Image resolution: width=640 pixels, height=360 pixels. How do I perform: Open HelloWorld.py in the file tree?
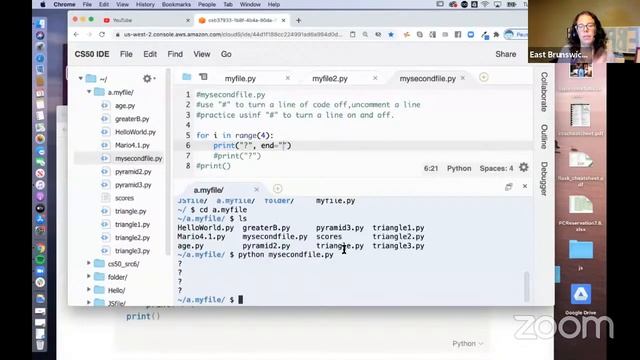(x=135, y=132)
